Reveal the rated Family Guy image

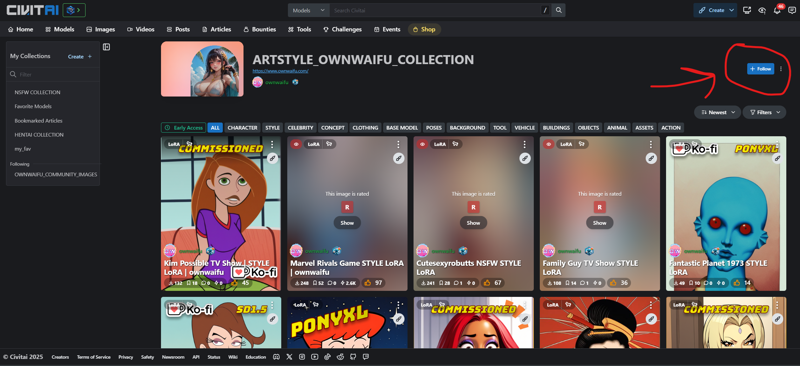click(x=599, y=223)
